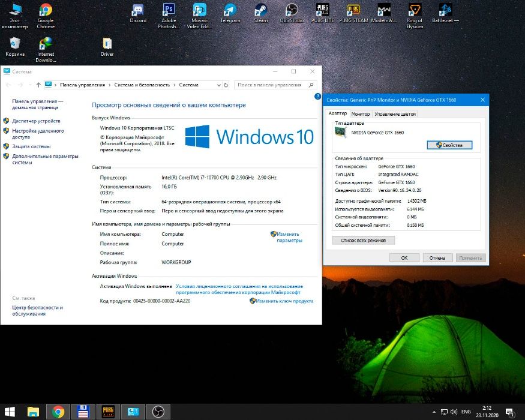This screenshot has width=525, height=420.
Task: Open Диспетчер устройств link
Action: 36,121
